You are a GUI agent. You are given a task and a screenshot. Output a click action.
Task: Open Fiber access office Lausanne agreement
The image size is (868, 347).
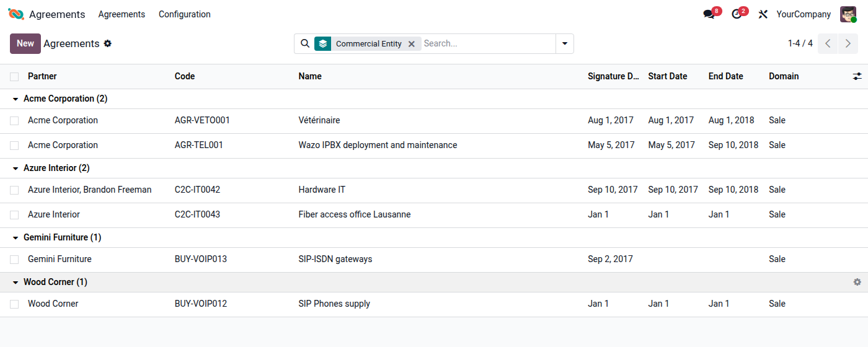pos(355,214)
